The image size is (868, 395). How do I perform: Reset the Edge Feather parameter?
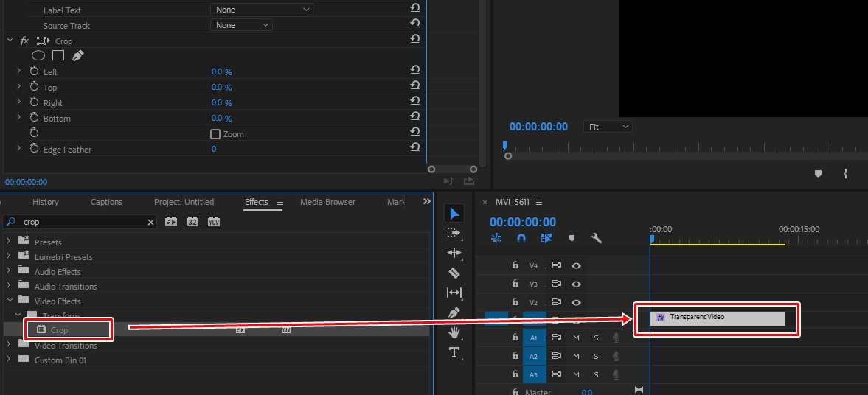pyautogui.click(x=414, y=147)
